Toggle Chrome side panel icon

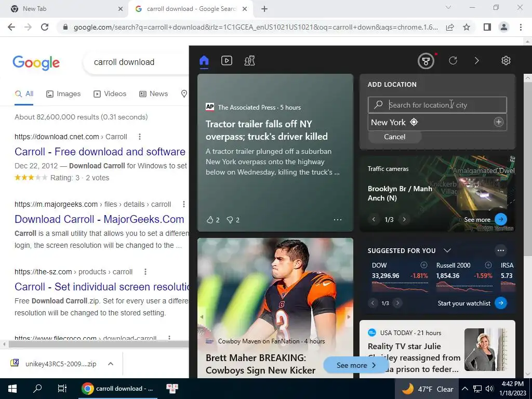point(487,27)
